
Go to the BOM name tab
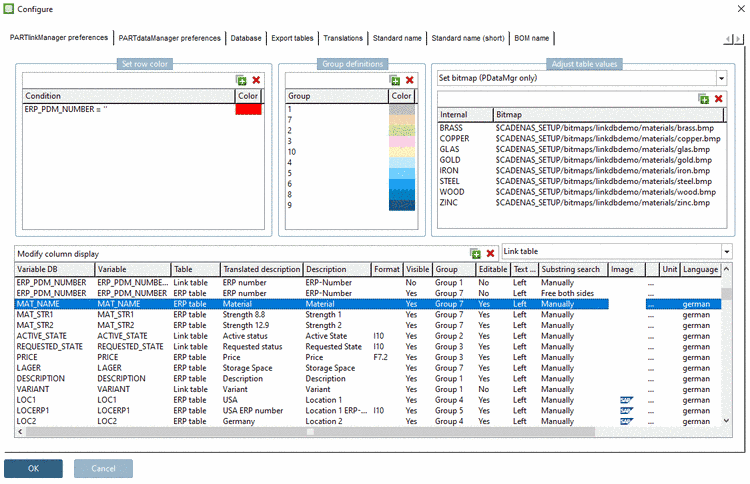(531, 38)
